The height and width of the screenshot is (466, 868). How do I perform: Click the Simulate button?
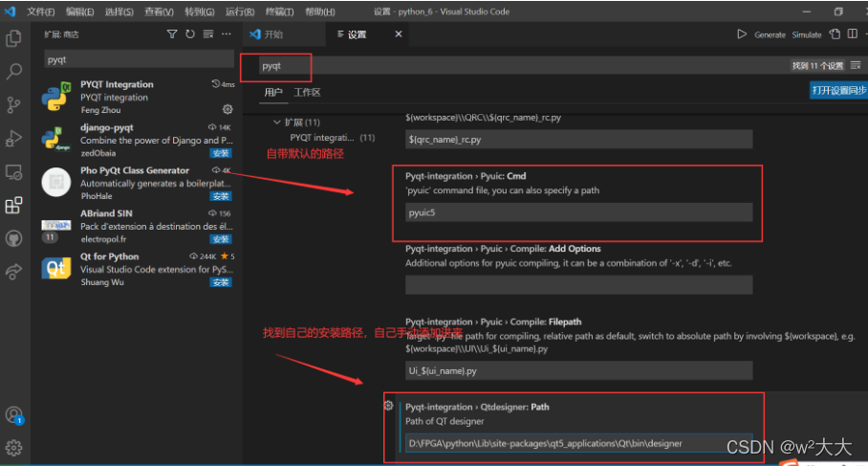point(807,34)
